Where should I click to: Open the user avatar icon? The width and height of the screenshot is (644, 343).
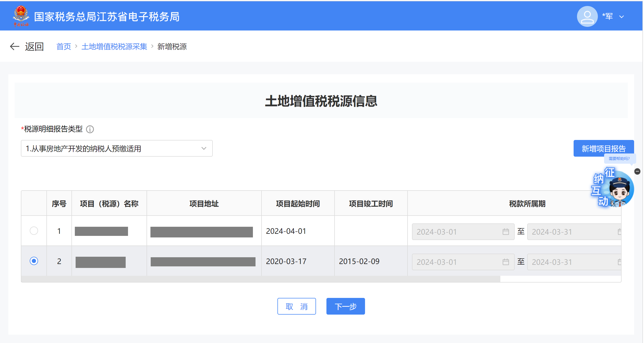tap(587, 16)
